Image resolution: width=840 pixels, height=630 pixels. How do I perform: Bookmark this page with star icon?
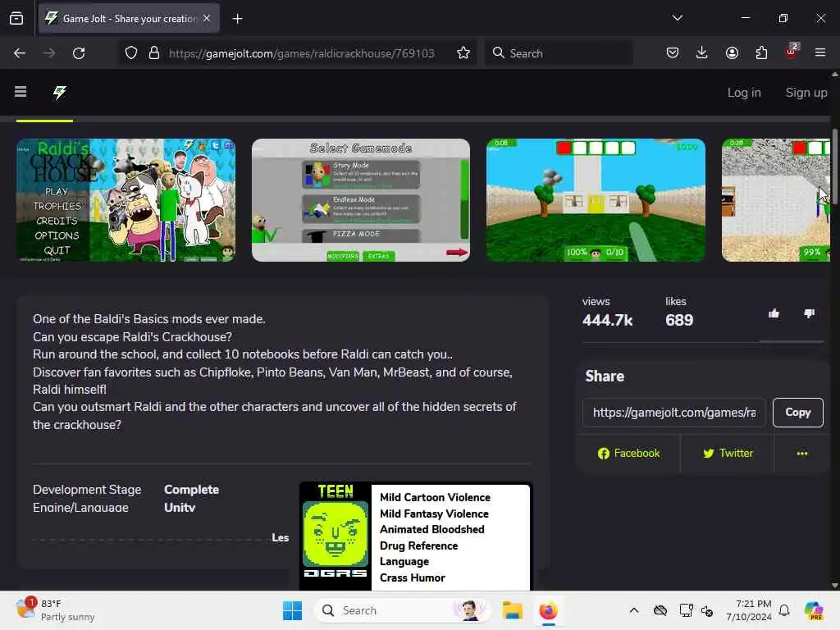(463, 53)
